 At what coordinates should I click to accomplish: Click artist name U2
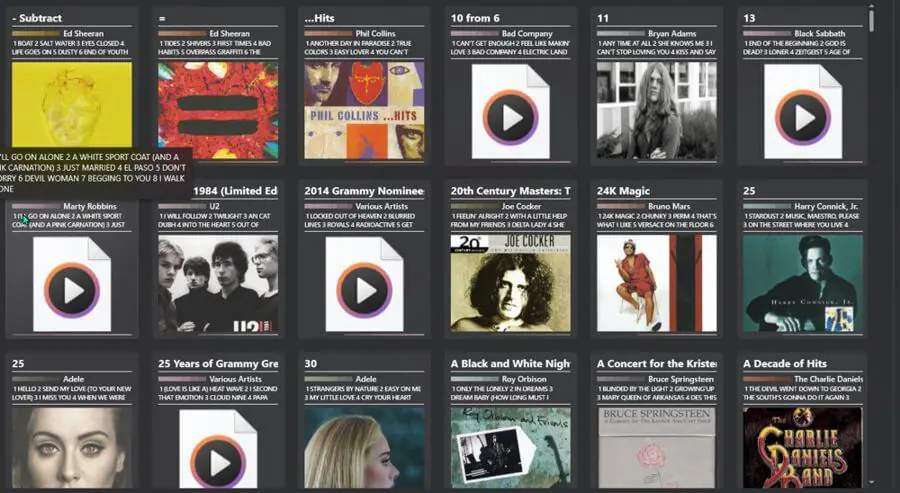(214, 206)
